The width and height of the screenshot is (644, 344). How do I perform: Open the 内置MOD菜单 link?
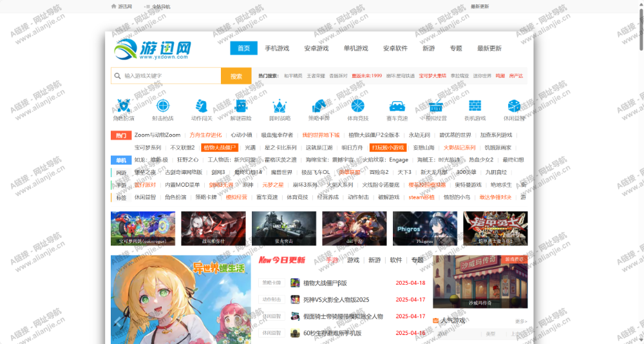[182, 185]
